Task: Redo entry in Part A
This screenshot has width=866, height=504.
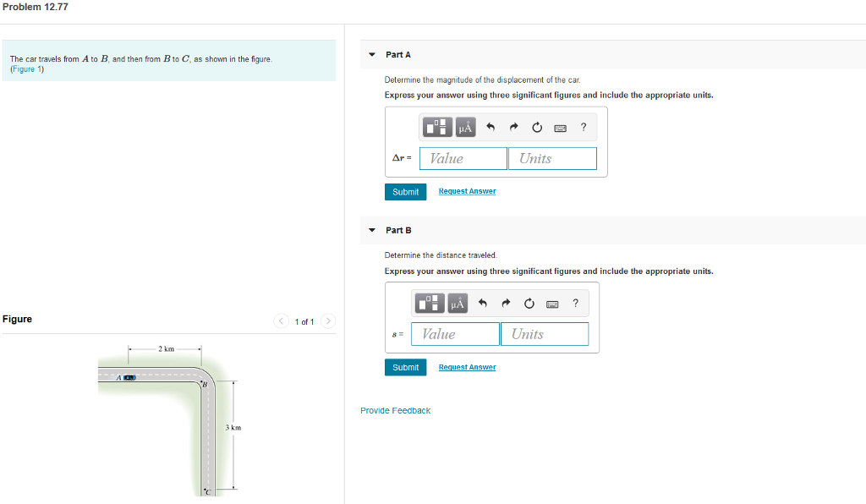Action: click(x=513, y=128)
